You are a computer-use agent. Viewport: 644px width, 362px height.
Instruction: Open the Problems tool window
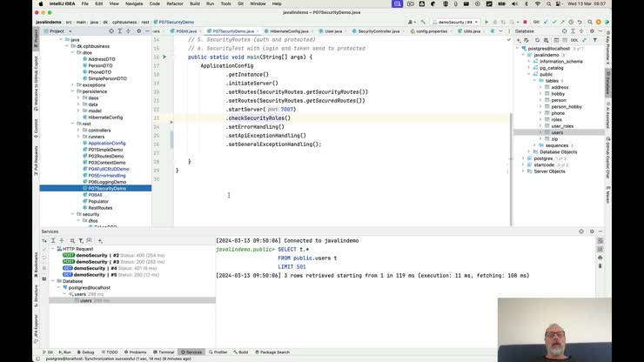[135, 352]
